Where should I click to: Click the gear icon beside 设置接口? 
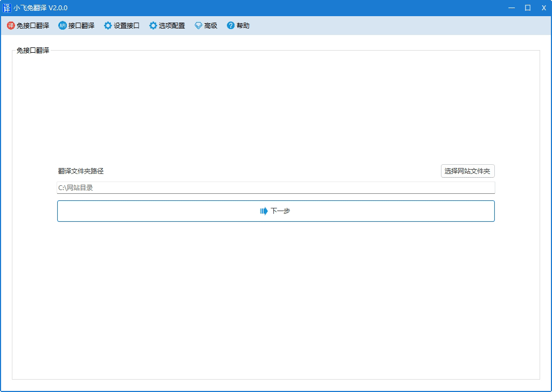tap(108, 25)
